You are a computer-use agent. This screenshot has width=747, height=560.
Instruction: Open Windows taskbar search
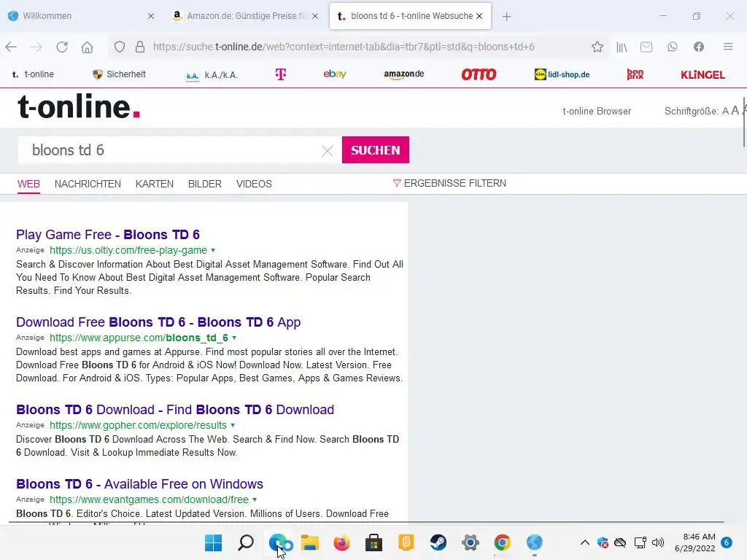(x=246, y=542)
